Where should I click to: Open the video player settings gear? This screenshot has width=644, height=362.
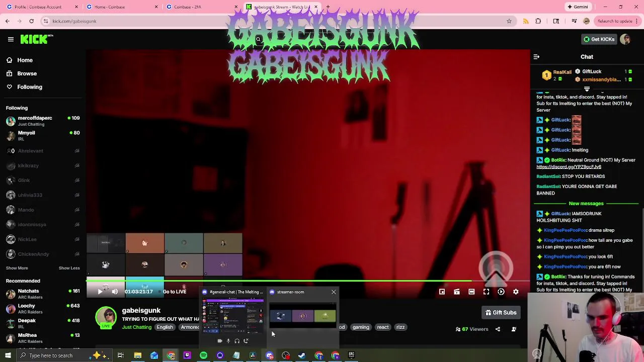tap(516, 292)
